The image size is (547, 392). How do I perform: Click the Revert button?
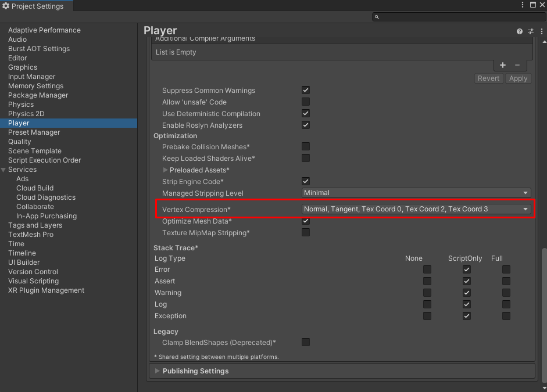[x=488, y=78]
